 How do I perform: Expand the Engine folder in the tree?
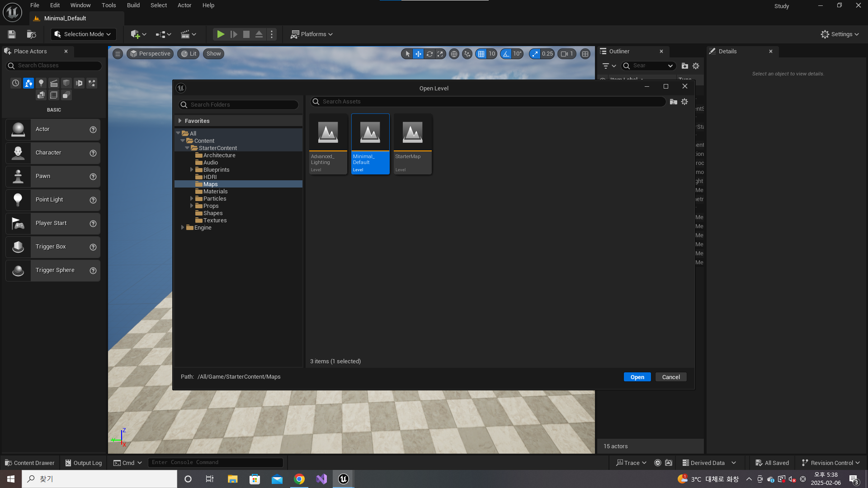[x=183, y=228]
